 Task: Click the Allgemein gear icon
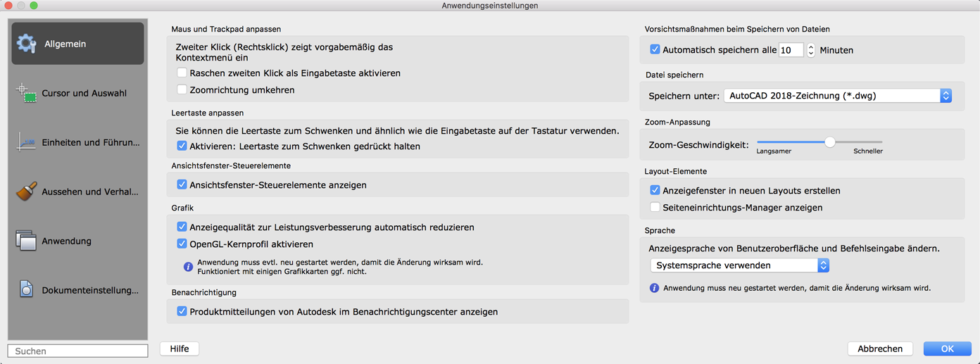(27, 44)
